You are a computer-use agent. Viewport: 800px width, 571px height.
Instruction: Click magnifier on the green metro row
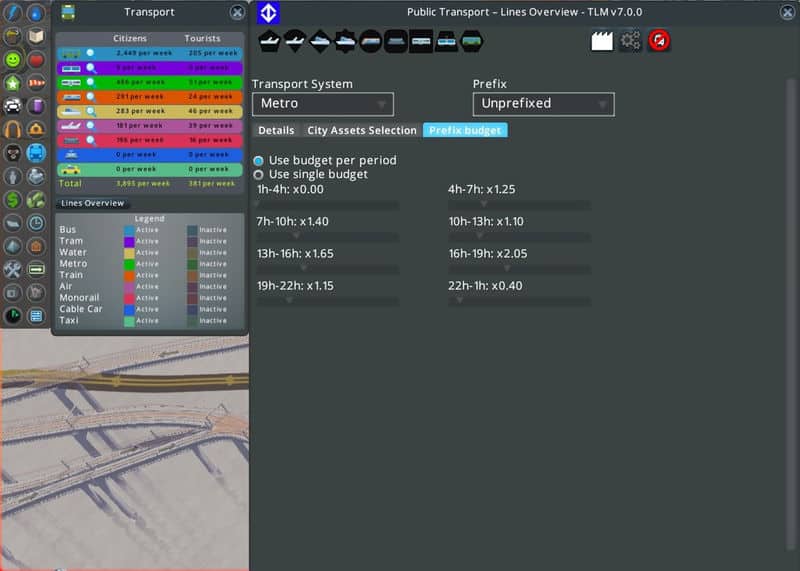(x=90, y=83)
